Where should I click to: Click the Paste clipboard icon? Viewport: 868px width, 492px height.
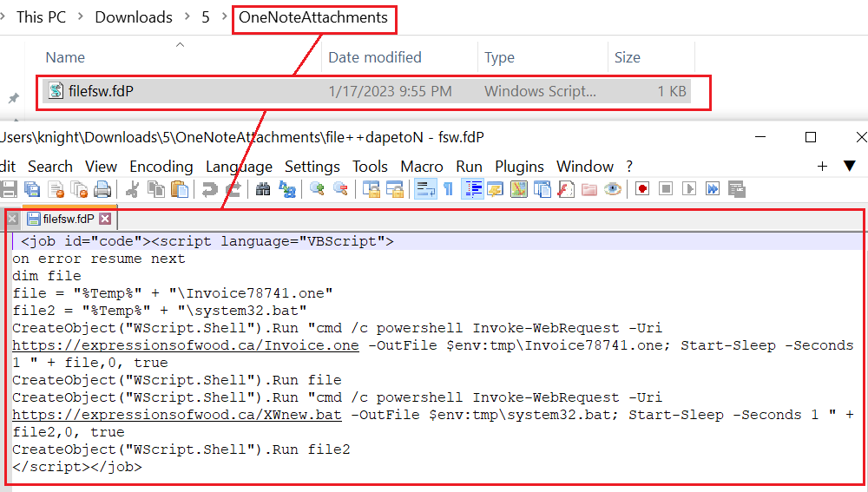coord(180,189)
